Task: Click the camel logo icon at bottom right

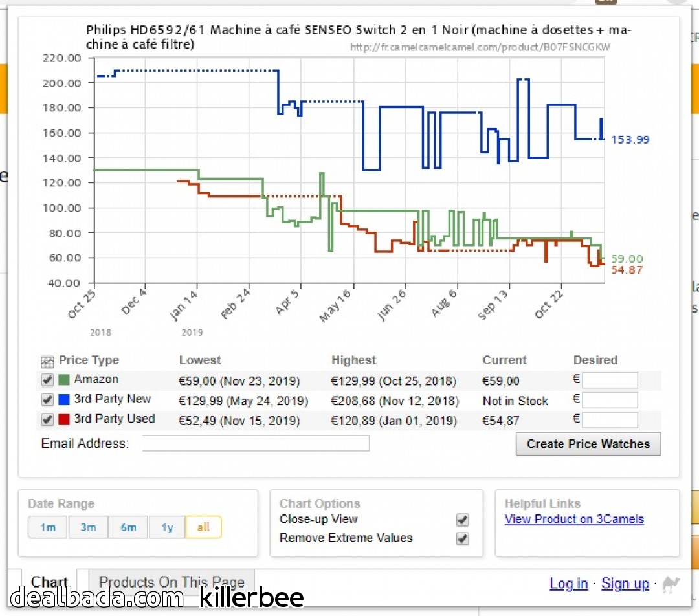Action: point(671,584)
